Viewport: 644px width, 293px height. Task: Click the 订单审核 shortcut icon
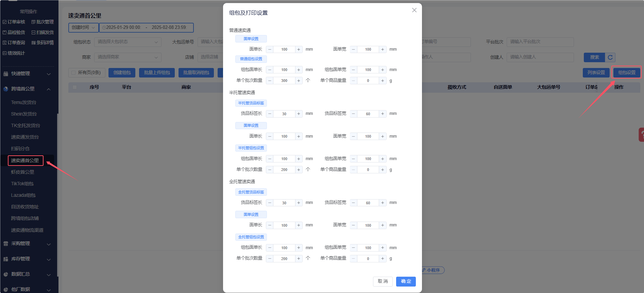click(x=4, y=22)
